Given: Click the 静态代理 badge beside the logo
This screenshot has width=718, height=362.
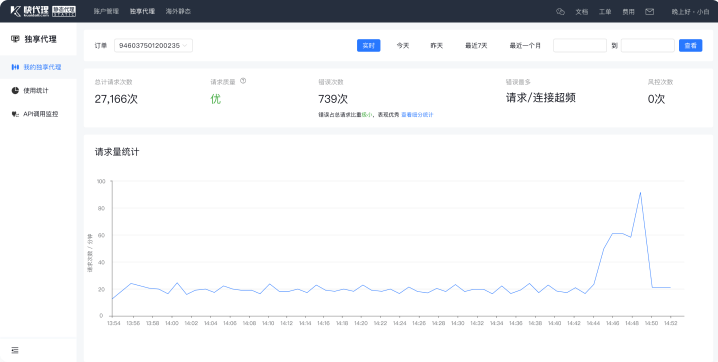Looking at the screenshot, I should tap(64, 11).
